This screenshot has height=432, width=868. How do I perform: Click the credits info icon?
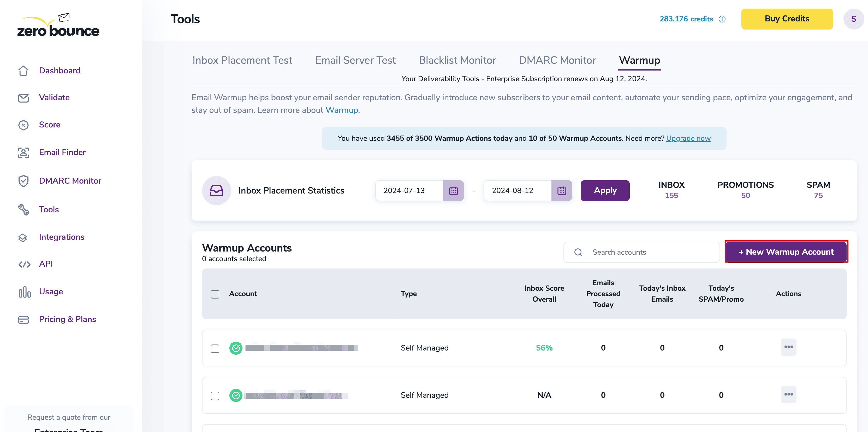(722, 19)
